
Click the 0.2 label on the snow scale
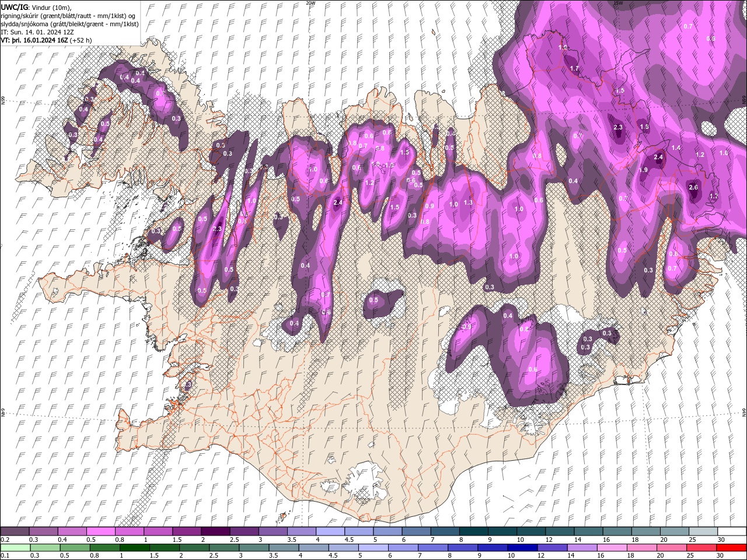click(4, 540)
